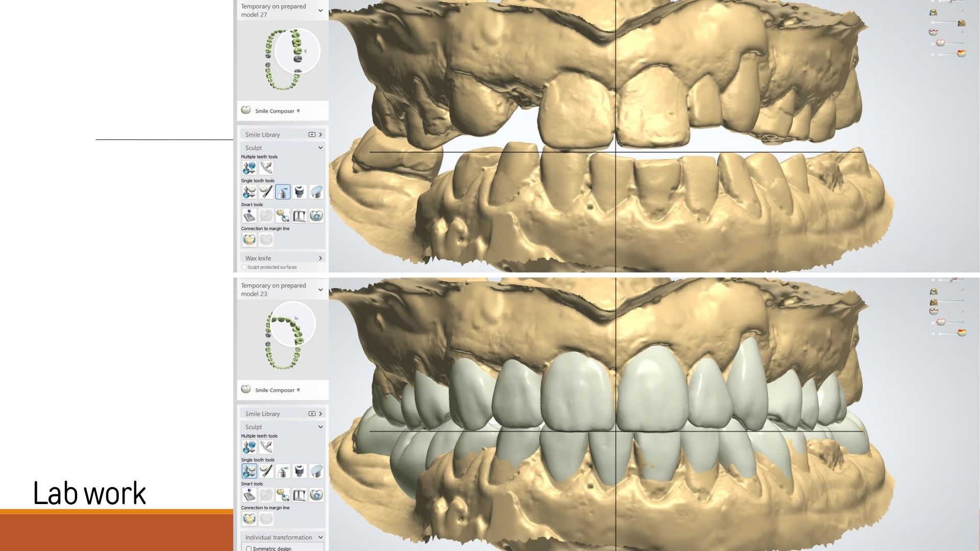Expand the Wax knife section

click(x=320, y=258)
